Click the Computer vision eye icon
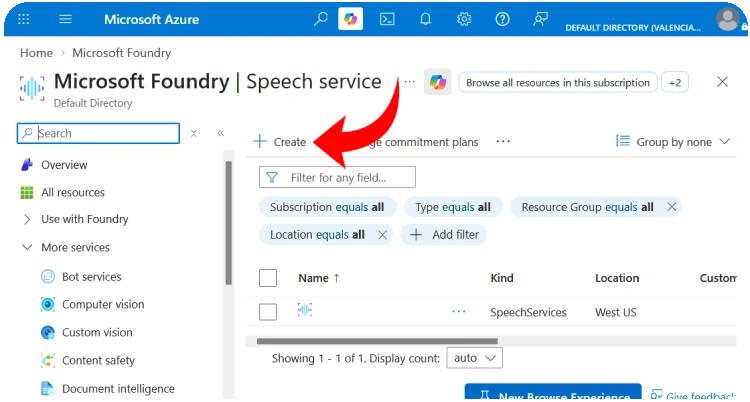The height and width of the screenshot is (402, 750). (x=48, y=304)
